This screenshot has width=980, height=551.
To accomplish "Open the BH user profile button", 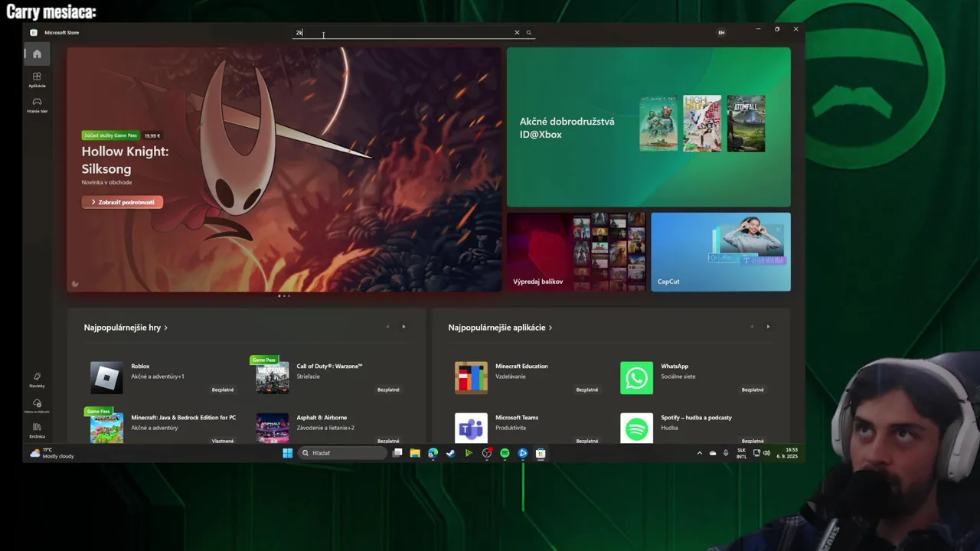I will click(x=721, y=32).
